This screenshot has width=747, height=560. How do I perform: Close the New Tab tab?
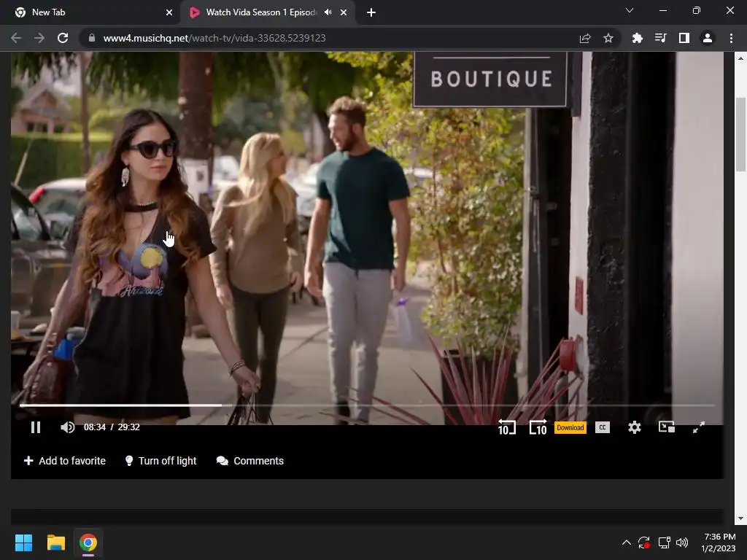point(169,12)
